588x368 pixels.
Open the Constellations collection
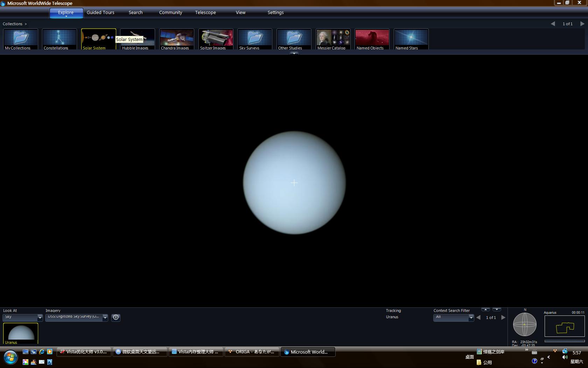click(x=59, y=39)
